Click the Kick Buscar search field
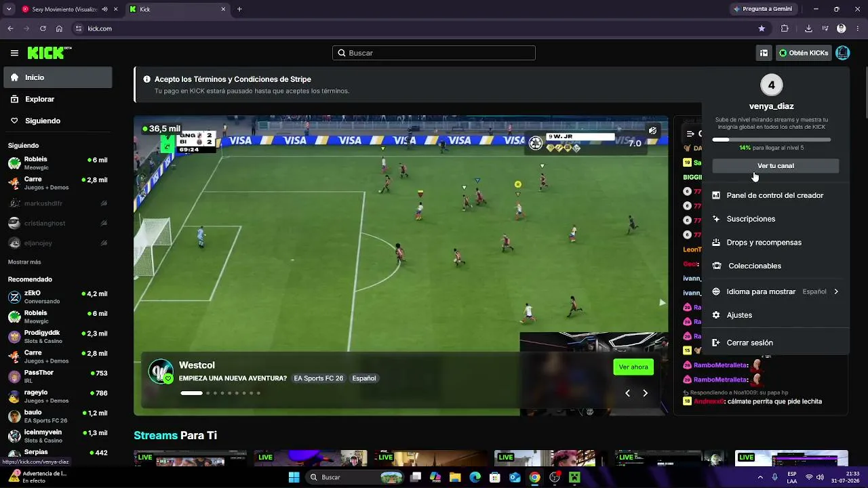The height and width of the screenshot is (488, 868). tap(434, 53)
